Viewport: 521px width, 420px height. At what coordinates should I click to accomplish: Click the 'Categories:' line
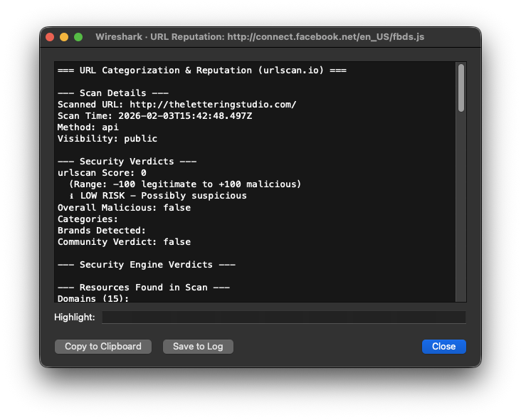pos(88,219)
